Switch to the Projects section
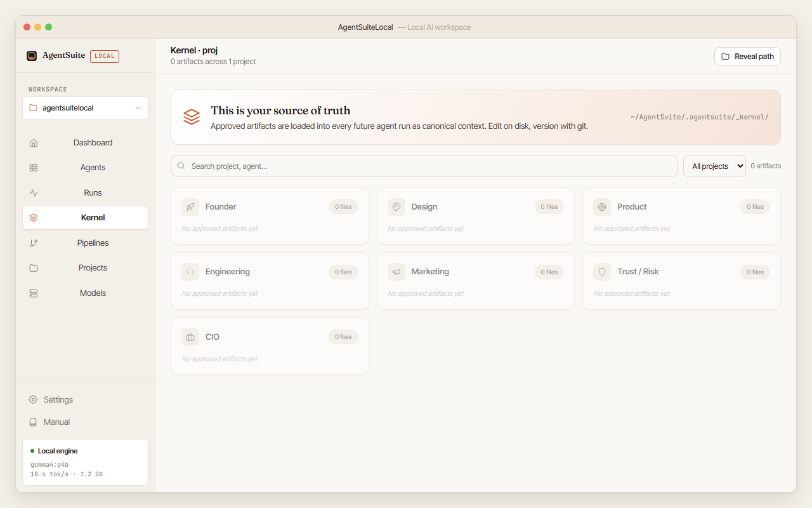Image resolution: width=812 pixels, height=508 pixels. tap(85, 268)
